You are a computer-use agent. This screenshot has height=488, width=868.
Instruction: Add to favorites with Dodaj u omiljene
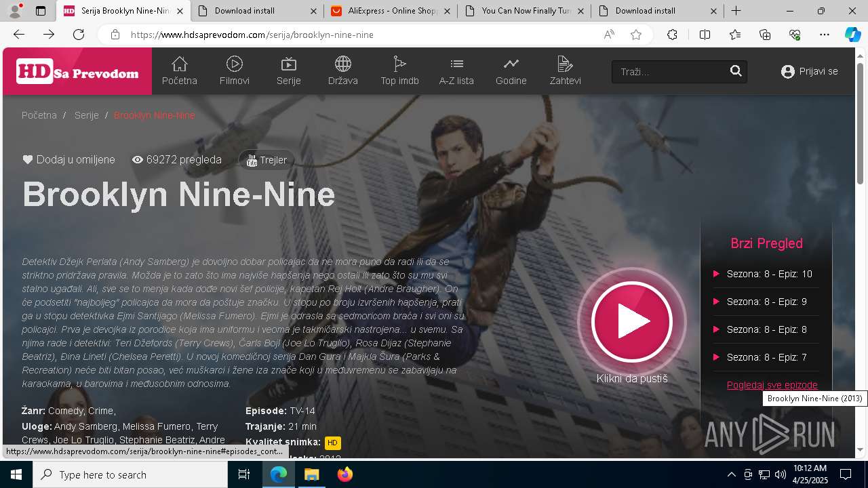[68, 160]
